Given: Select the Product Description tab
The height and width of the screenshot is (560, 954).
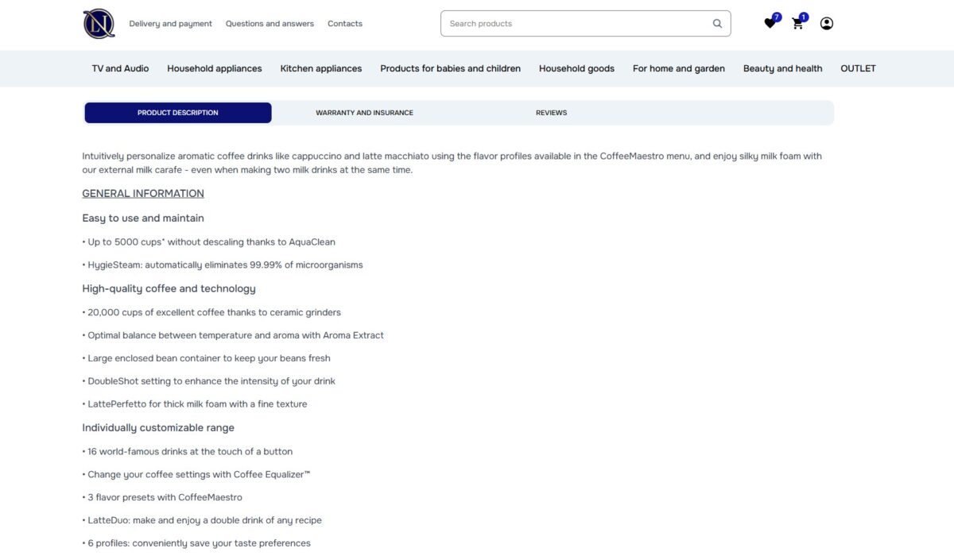Looking at the screenshot, I should 178,113.
